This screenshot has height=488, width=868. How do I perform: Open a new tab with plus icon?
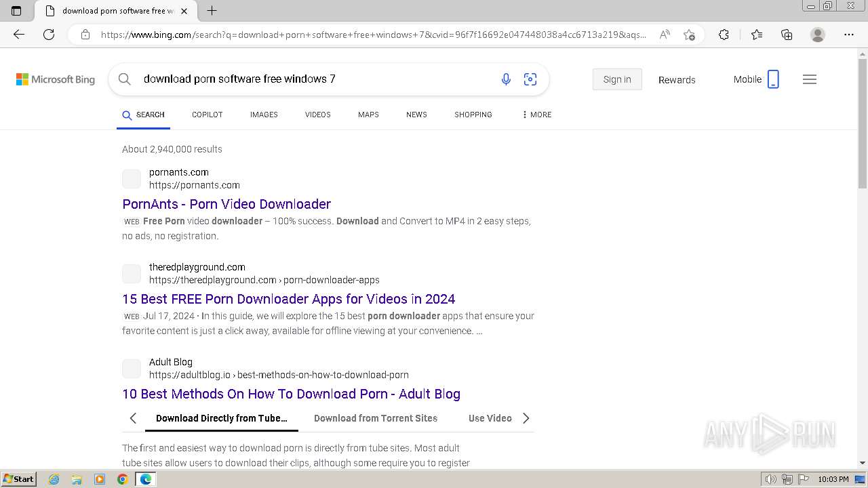pyautogui.click(x=212, y=11)
